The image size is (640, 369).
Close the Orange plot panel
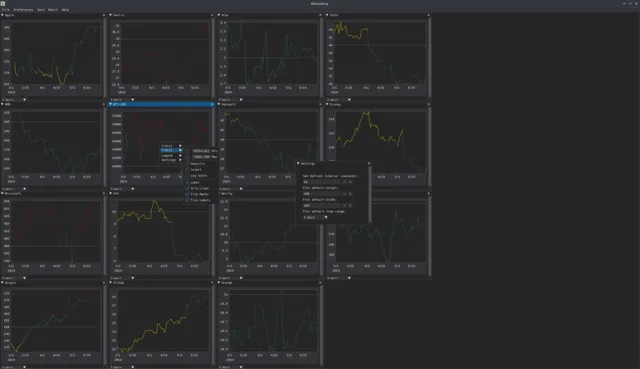coord(320,282)
